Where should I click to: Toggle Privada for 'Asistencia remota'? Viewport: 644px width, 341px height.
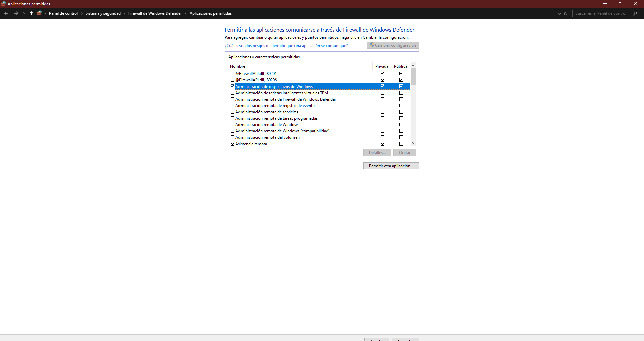click(x=382, y=144)
